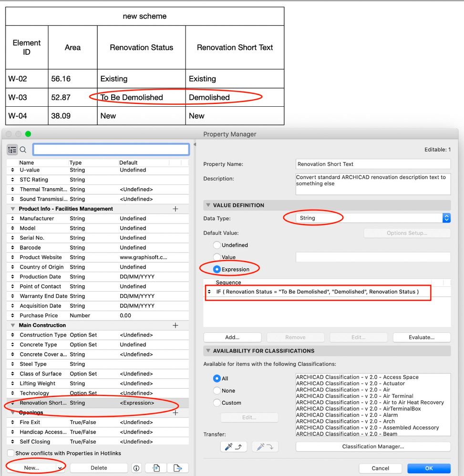The image size is (464, 476).
Task: Click the Delete button
Action: [99, 468]
